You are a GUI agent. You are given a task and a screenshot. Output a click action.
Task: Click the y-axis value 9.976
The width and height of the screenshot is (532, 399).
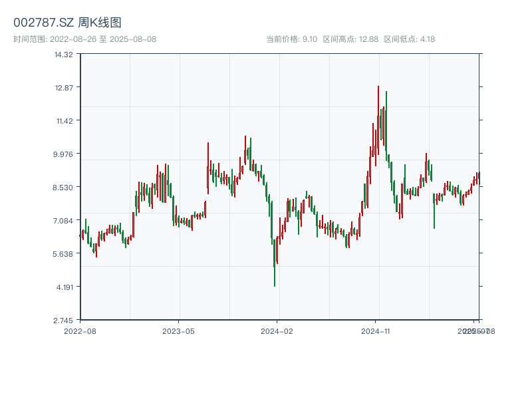click(63, 154)
